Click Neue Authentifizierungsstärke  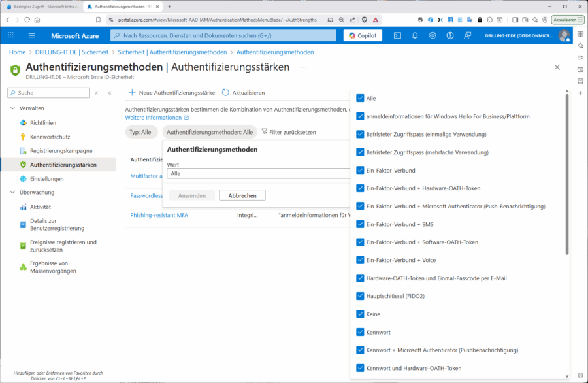[172, 93]
